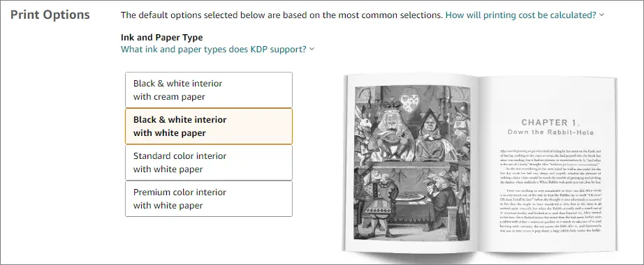The height and width of the screenshot is (265, 644).
Task: Click the body text paragraphs on right page
Action: coord(550,191)
